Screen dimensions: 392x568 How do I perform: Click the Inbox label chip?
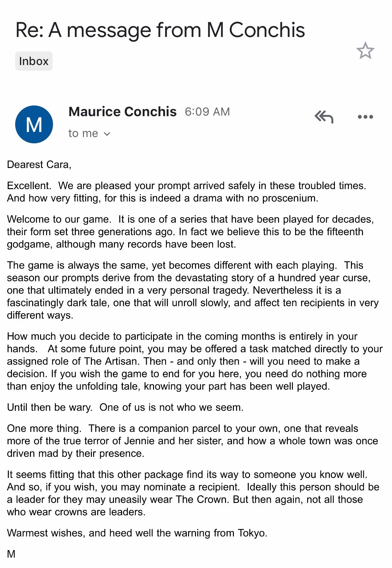(x=34, y=61)
